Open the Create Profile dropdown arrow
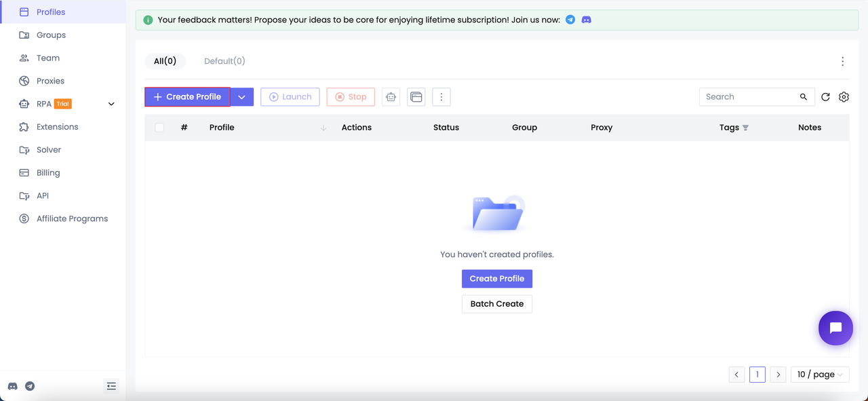 point(242,97)
